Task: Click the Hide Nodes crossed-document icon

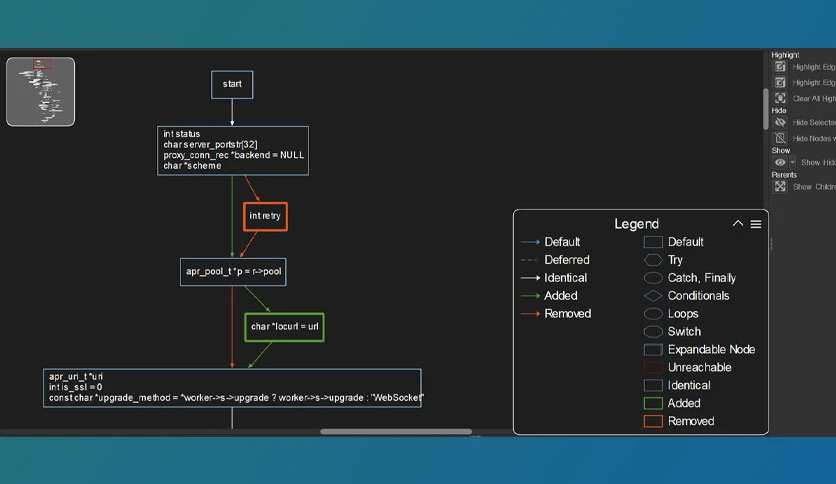Action: [x=780, y=139]
